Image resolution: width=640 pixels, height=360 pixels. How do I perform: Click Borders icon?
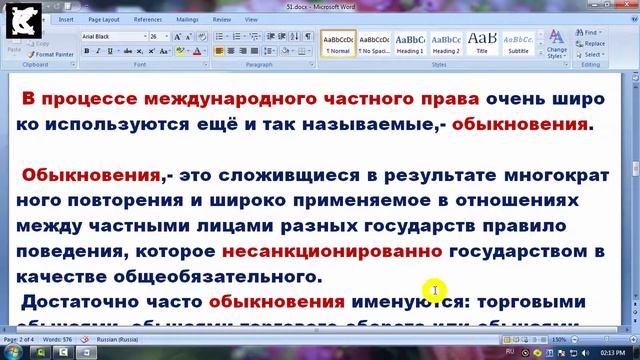coord(302,51)
